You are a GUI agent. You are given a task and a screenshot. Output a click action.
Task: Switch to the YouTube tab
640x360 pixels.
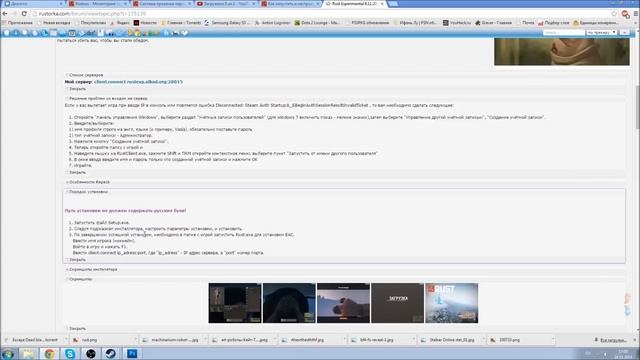tap(226, 4)
